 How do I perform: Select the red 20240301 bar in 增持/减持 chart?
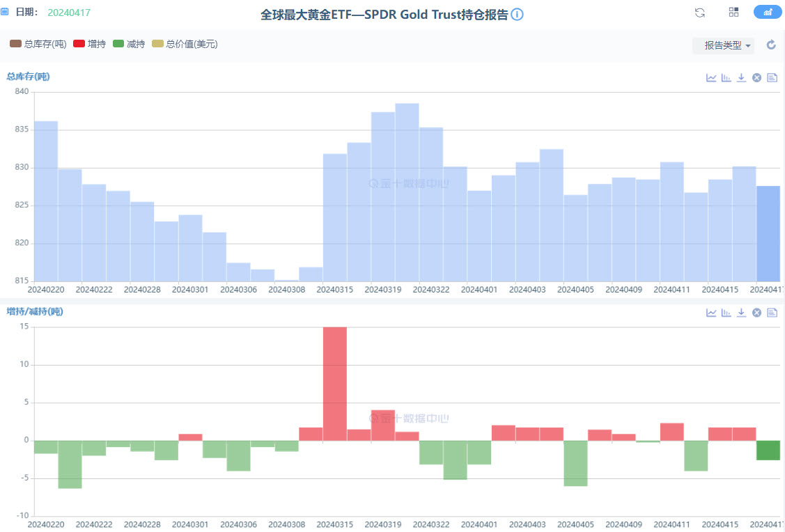190,437
